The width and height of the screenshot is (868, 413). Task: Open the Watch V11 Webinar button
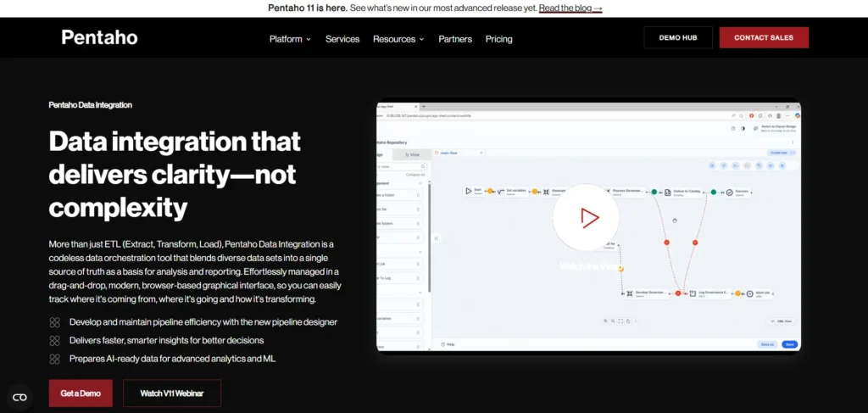point(171,393)
